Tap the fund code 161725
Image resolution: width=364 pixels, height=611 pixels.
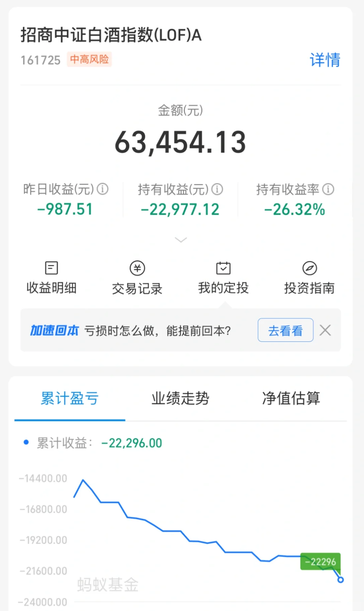click(x=40, y=60)
